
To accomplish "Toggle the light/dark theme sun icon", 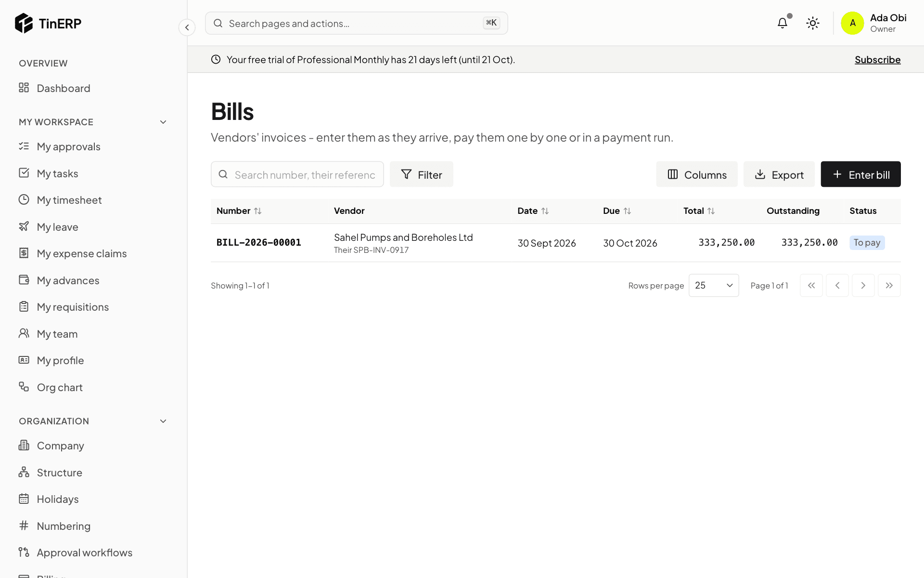I will coord(813,23).
